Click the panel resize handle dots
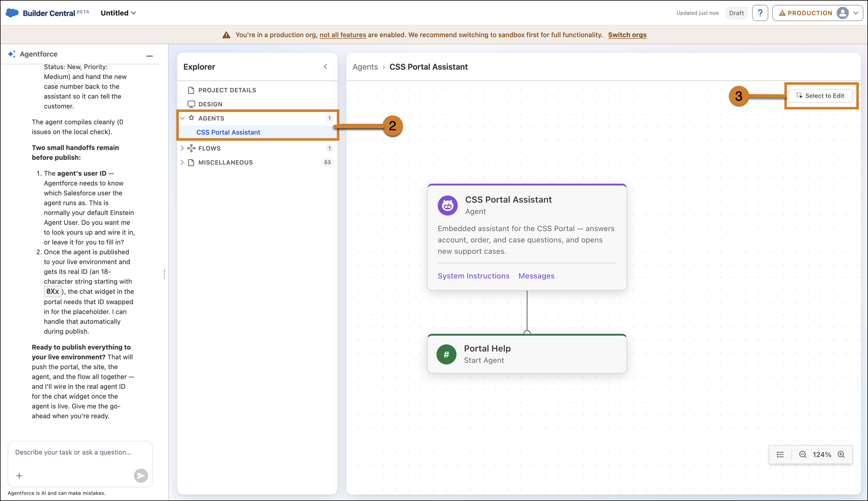The width and height of the screenshot is (868, 501). point(164,274)
